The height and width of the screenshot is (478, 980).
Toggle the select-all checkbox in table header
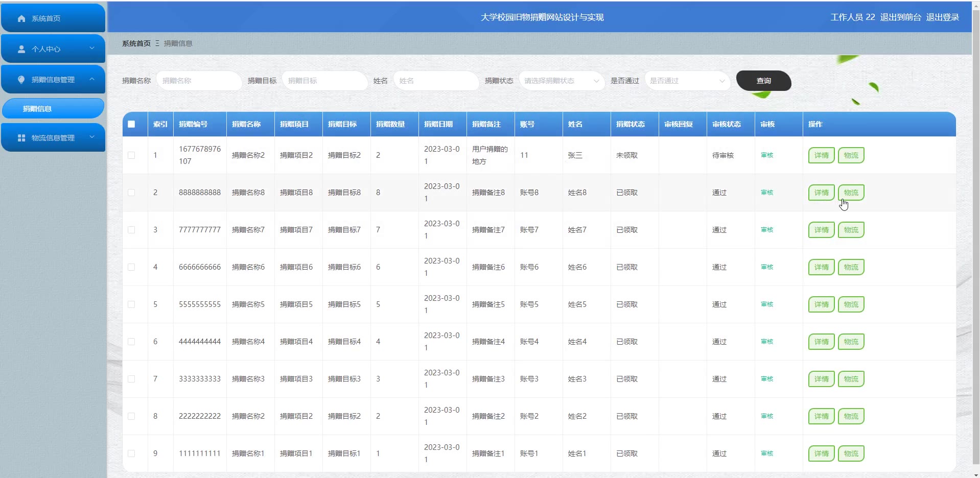131,124
